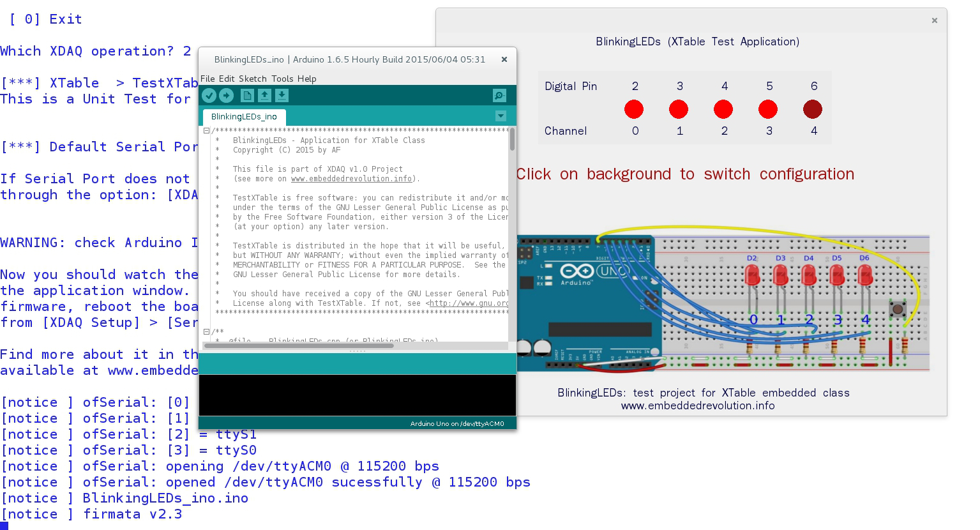This screenshot has height=530, width=980.
Task: Click the red LED D5 on the breadboard
Action: [837, 275]
